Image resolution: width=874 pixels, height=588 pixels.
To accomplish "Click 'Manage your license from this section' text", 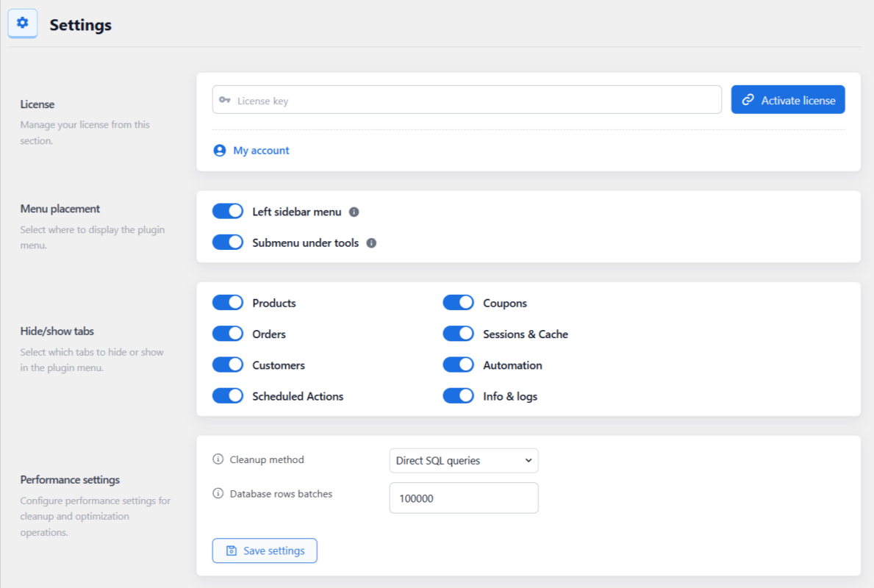I will tap(85, 132).
